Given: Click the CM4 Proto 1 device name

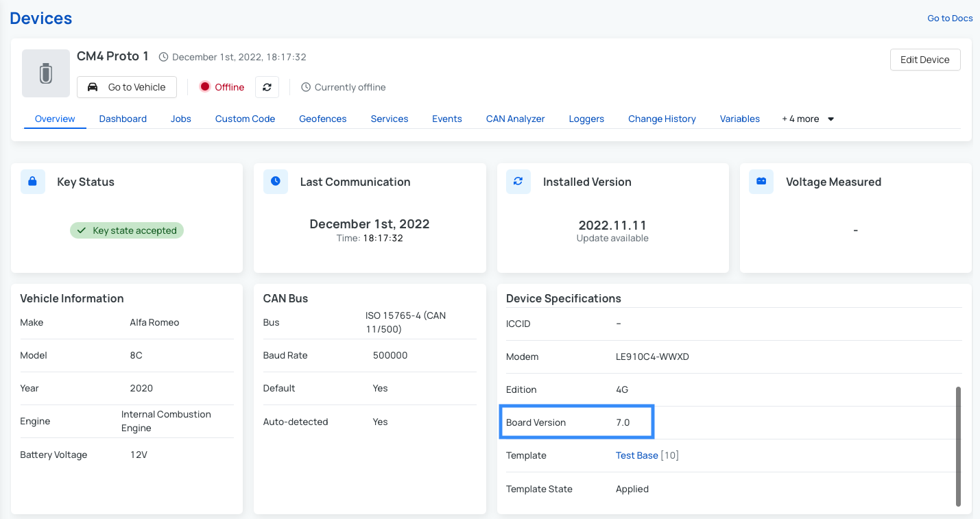Looking at the screenshot, I should point(112,56).
